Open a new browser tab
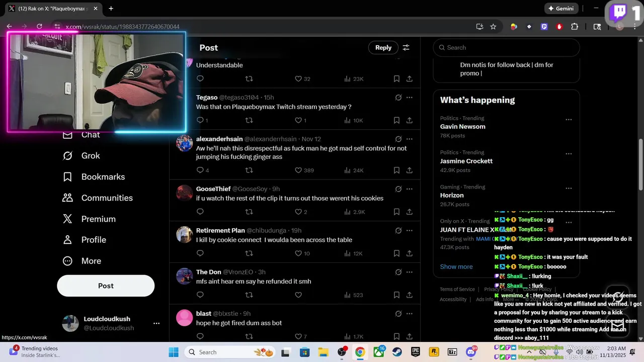 (x=111, y=9)
